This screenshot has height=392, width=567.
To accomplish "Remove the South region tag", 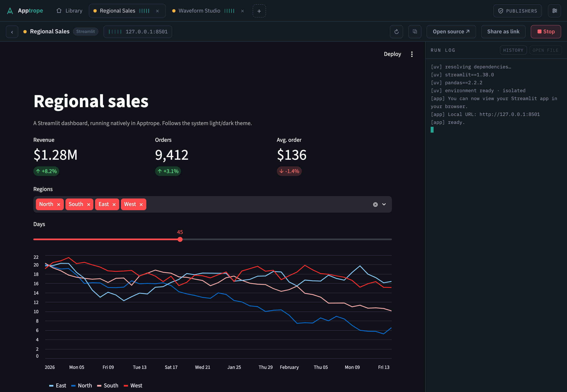I will [88, 205].
